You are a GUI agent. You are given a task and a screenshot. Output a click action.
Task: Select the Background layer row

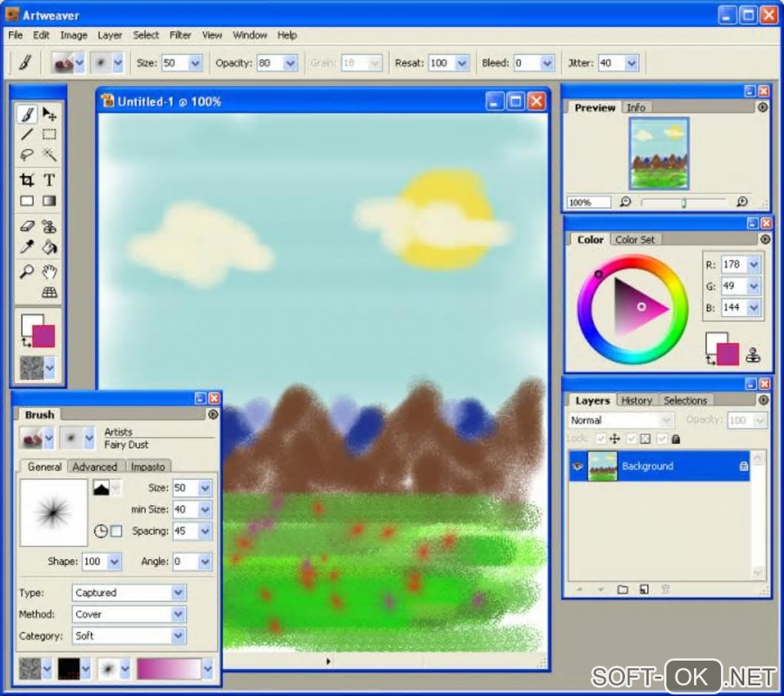pos(659,466)
